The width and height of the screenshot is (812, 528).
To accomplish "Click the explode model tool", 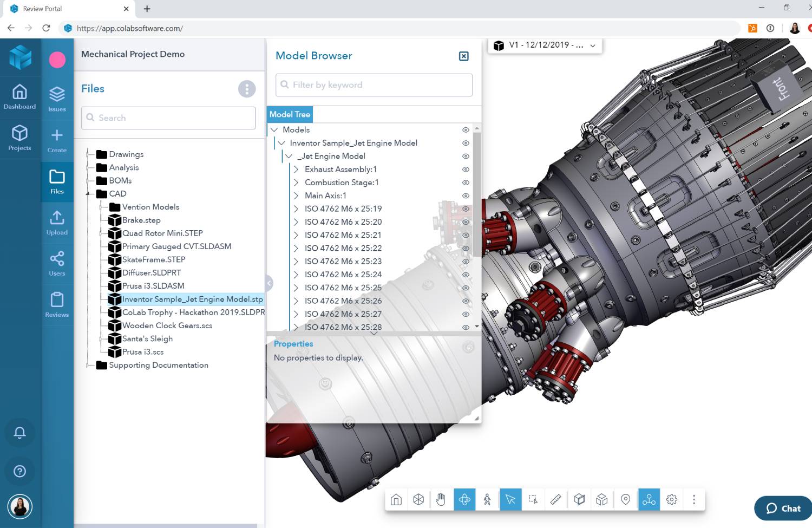I will [602, 499].
